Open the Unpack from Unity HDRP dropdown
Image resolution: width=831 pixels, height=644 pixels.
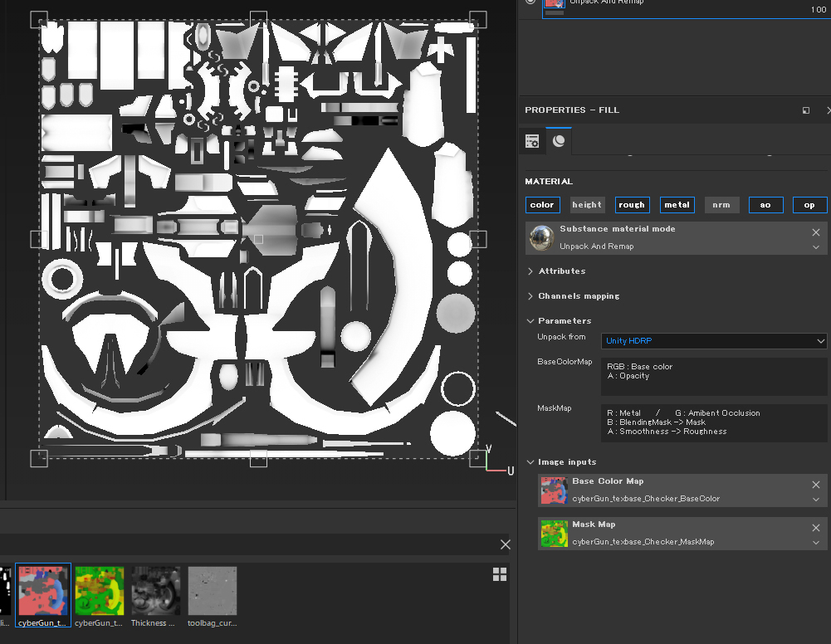click(x=714, y=341)
